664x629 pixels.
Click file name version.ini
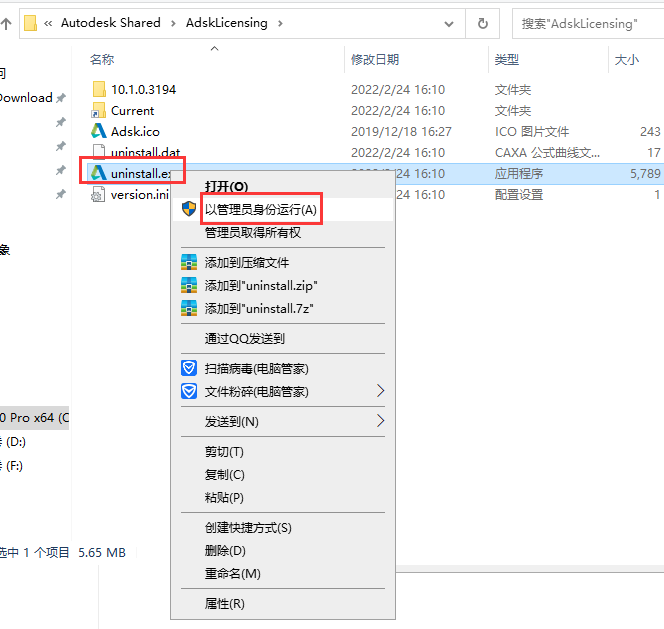pyautogui.click(x=140, y=195)
